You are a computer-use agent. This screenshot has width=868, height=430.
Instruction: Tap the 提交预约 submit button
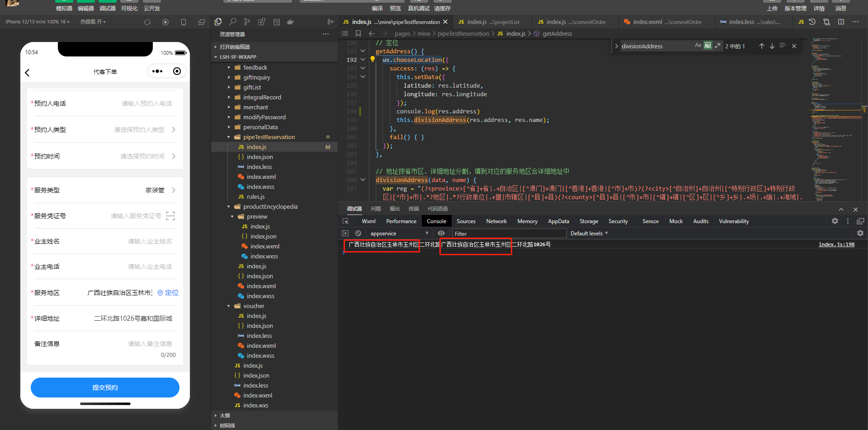pos(105,388)
